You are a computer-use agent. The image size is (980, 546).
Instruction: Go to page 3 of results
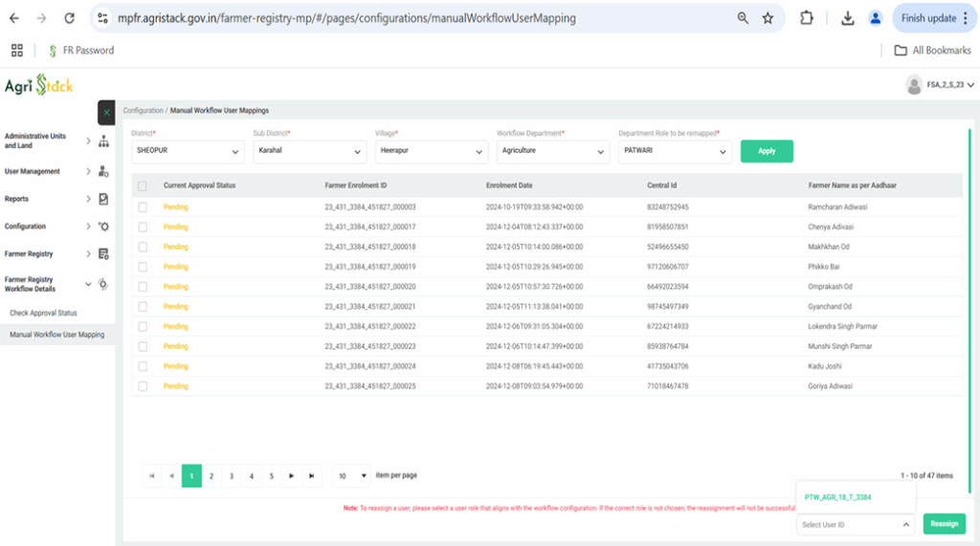pyautogui.click(x=232, y=475)
